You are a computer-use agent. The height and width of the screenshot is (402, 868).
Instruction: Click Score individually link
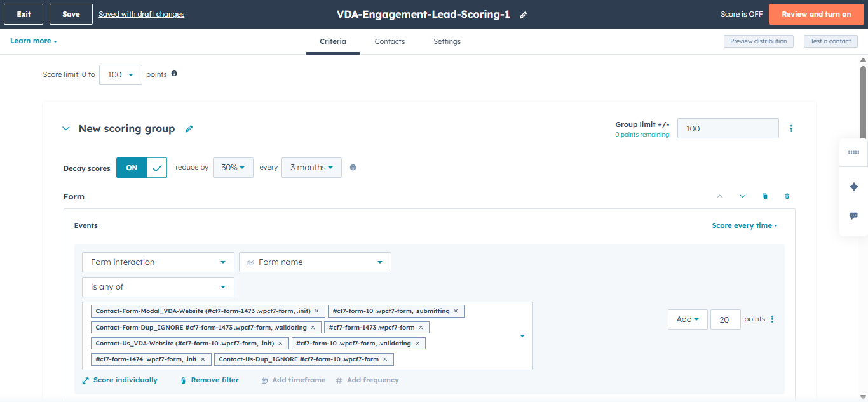pyautogui.click(x=120, y=380)
